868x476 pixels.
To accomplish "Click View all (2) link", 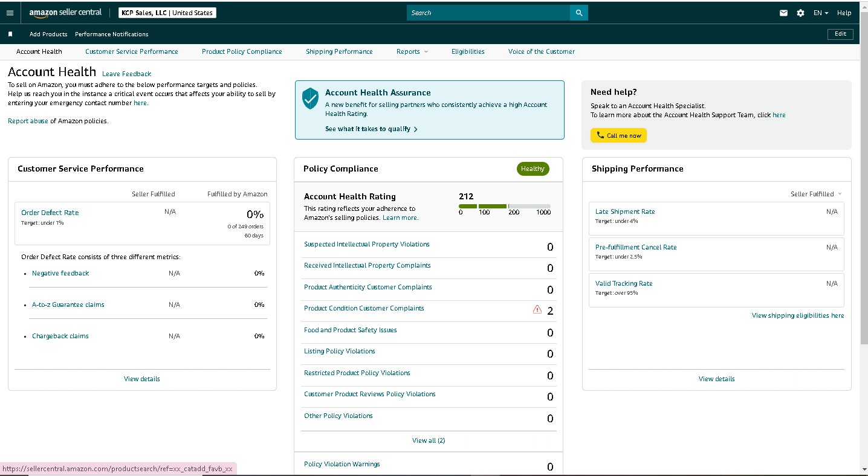I will coord(429,440).
